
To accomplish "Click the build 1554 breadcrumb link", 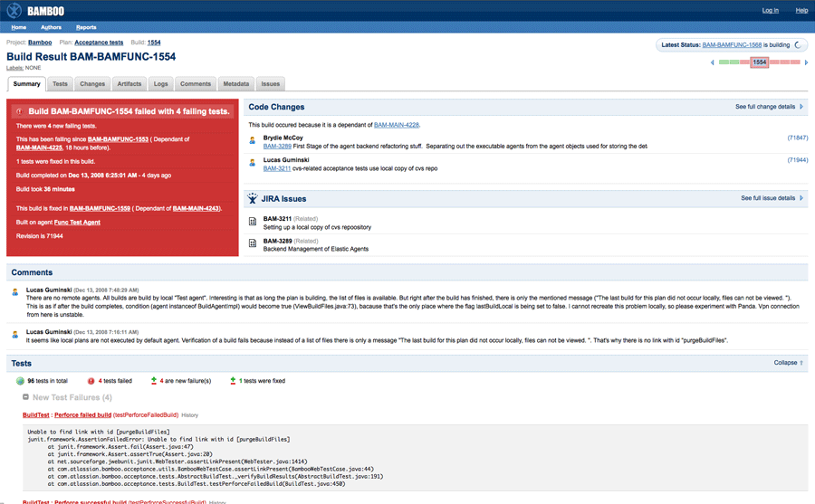I will pyautogui.click(x=154, y=43).
